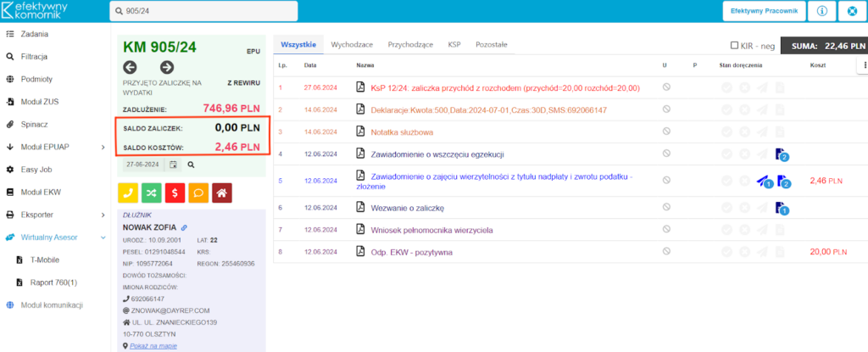Click the red dollar sign button
Screen dimensions: 868x352
[175, 193]
